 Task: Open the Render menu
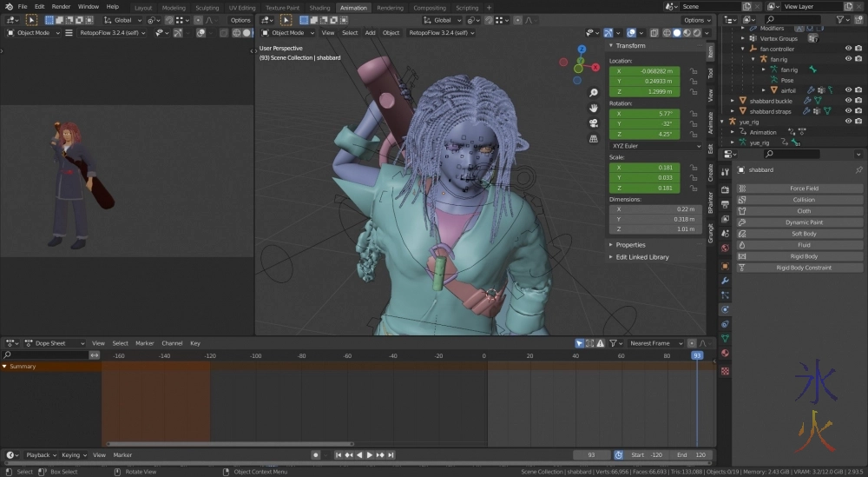[61, 6]
